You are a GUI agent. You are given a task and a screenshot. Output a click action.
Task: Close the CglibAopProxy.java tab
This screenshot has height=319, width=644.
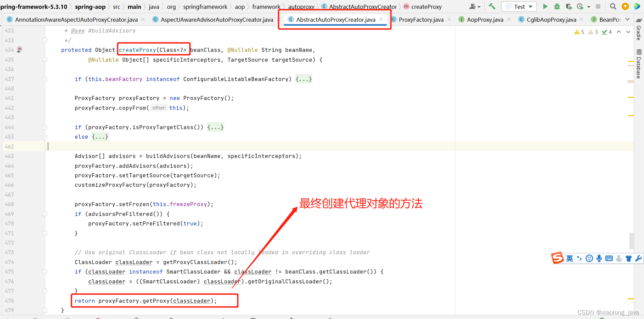[x=582, y=19]
